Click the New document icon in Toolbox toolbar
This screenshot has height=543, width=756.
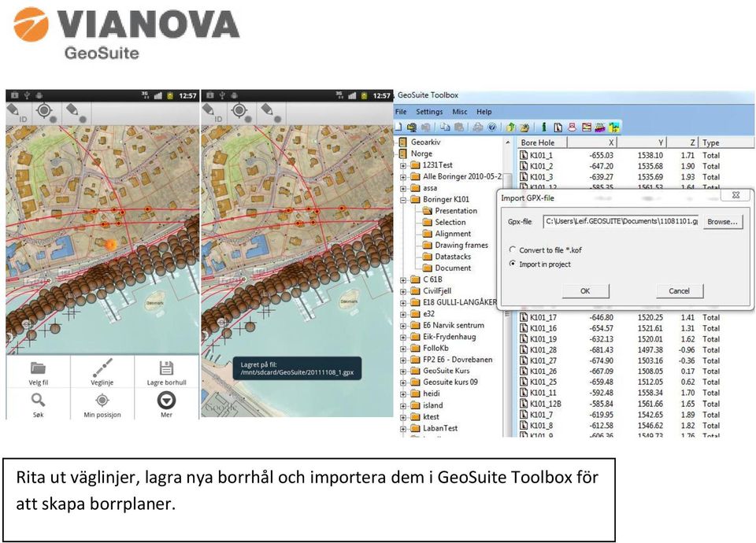point(398,127)
